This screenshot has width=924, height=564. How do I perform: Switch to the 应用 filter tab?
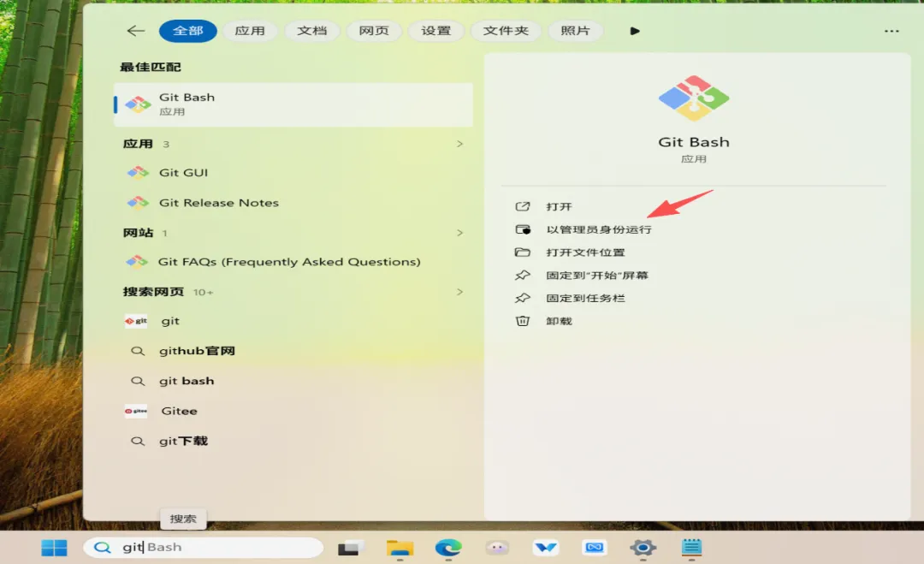click(x=250, y=31)
